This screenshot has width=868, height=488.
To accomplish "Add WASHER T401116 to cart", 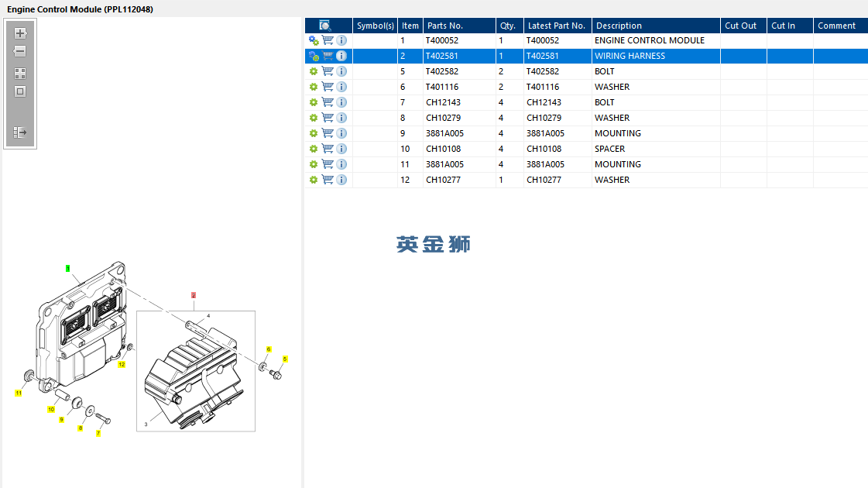I will click(328, 87).
